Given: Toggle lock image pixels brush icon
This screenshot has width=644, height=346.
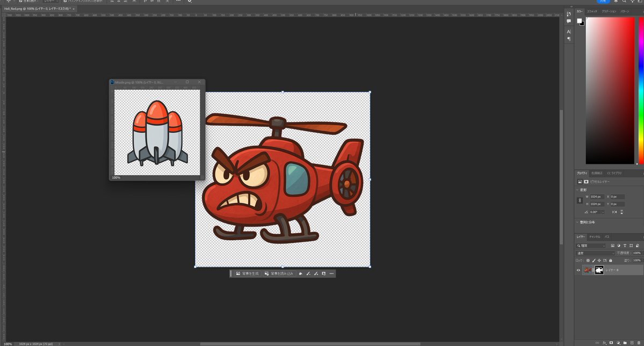Looking at the screenshot, I should tap(594, 261).
